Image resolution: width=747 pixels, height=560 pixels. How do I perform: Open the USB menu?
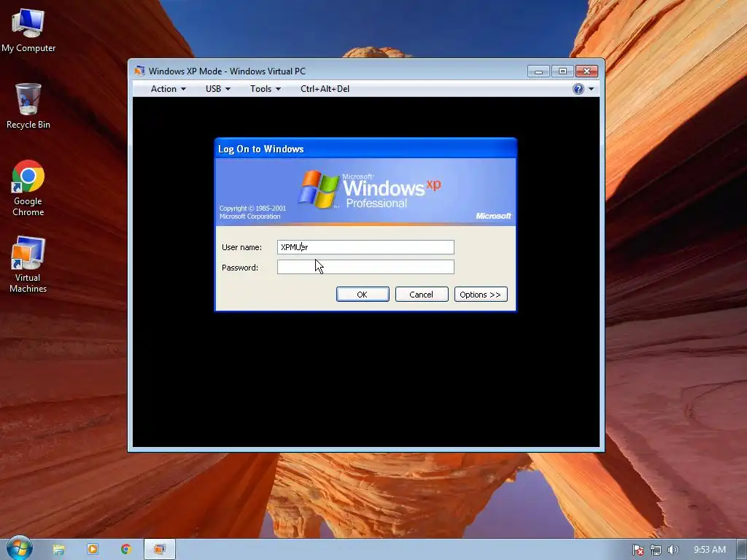(217, 89)
